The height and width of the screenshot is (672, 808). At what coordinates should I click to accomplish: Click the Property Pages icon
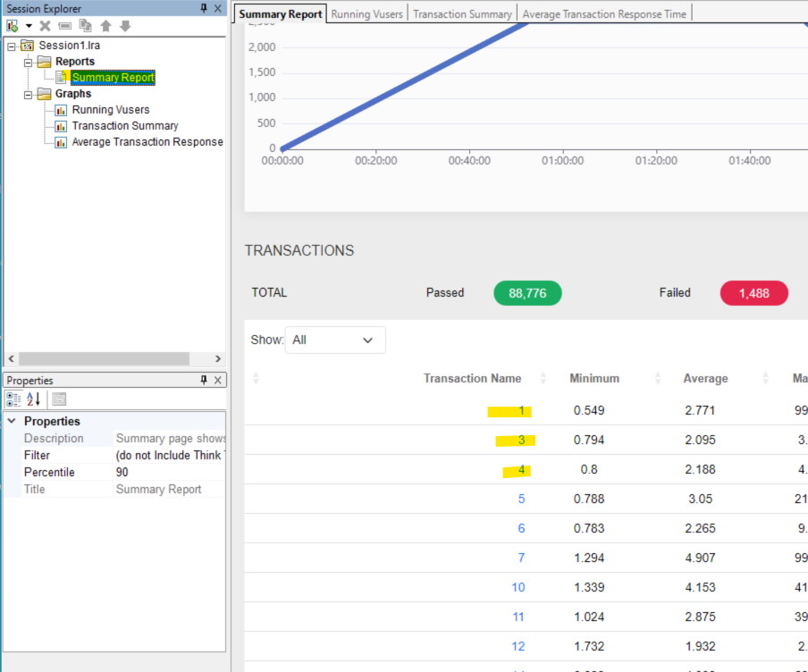[59, 399]
